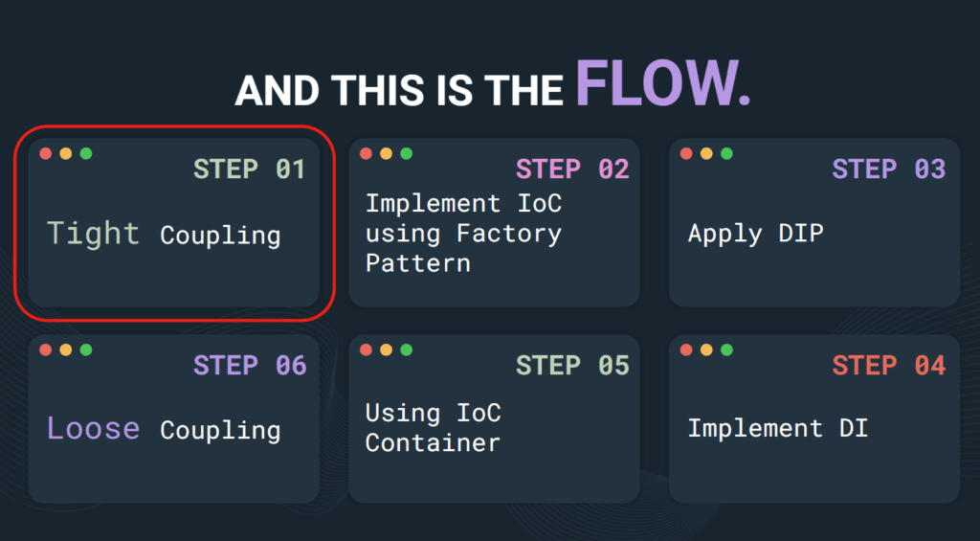Select the purple Loose word
Viewport: 980px width, 541px height.
coord(93,428)
